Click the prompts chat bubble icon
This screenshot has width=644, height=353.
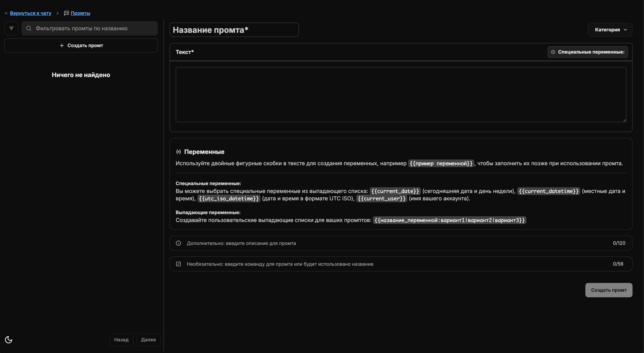[66, 13]
